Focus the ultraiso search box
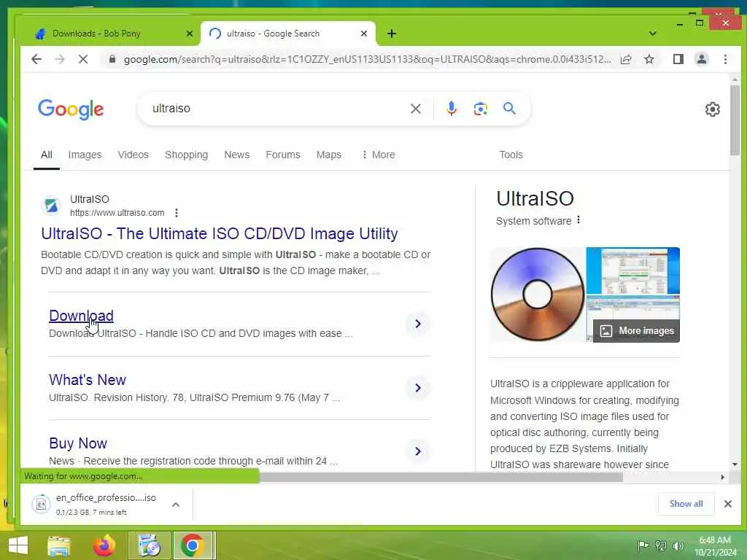The height and width of the screenshot is (560, 747). pos(276,109)
